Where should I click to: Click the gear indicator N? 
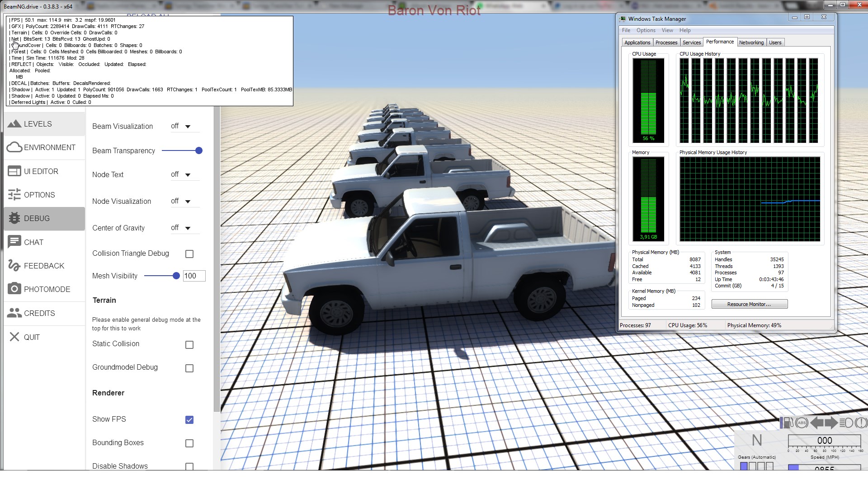[x=757, y=441]
